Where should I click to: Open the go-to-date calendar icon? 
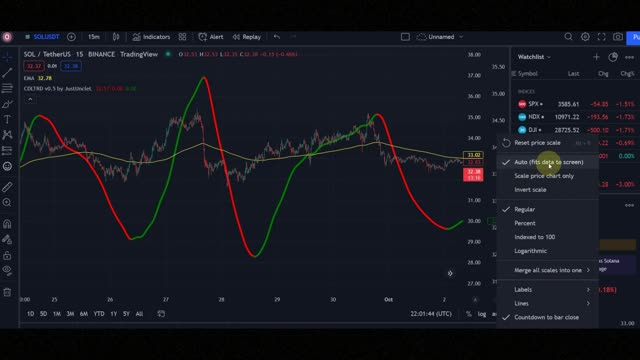pos(161,314)
